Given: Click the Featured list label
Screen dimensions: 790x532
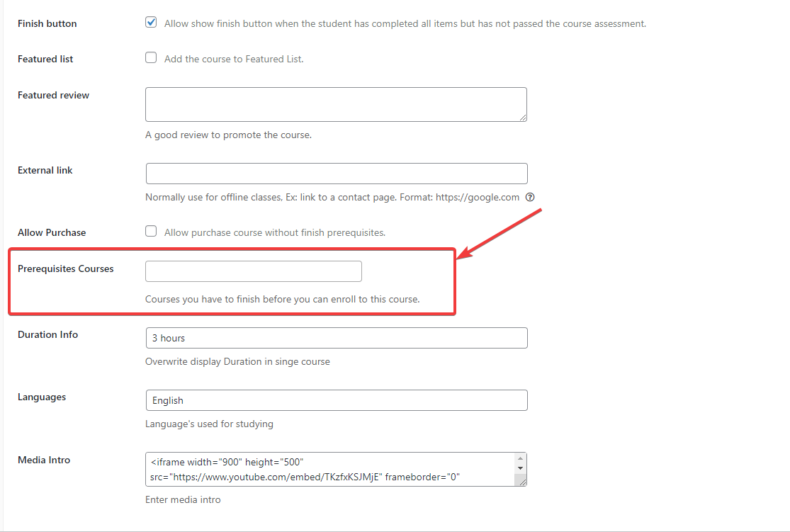Looking at the screenshot, I should [x=45, y=59].
